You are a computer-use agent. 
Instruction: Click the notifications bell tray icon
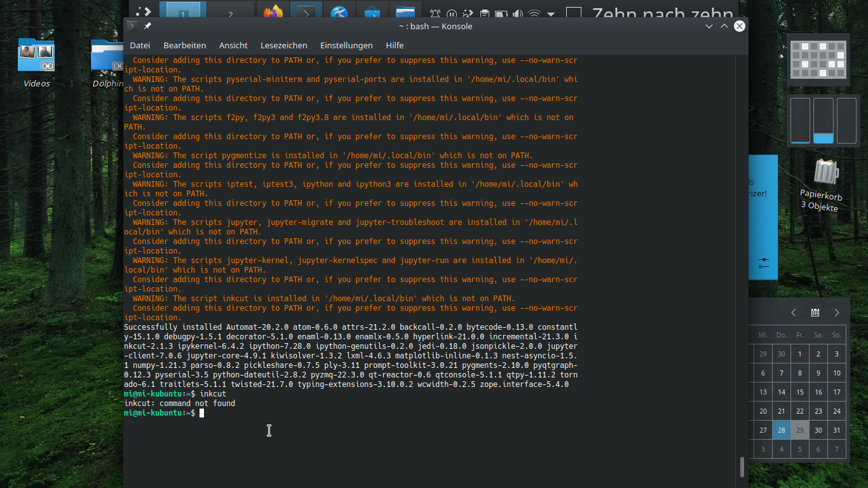(x=435, y=14)
